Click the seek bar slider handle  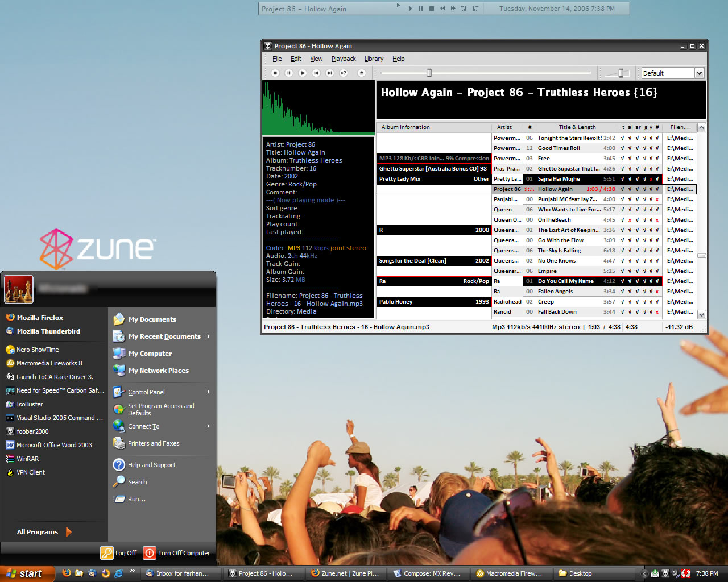point(429,73)
